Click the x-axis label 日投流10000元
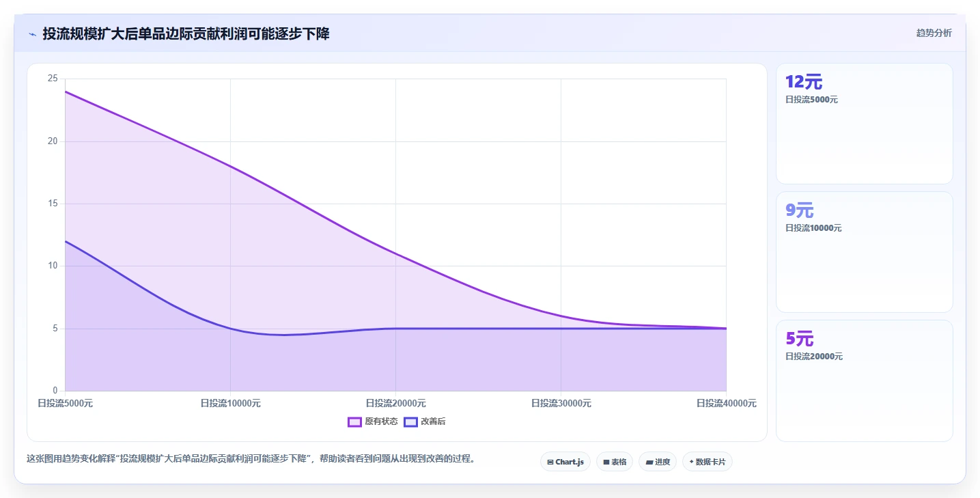 (x=230, y=403)
